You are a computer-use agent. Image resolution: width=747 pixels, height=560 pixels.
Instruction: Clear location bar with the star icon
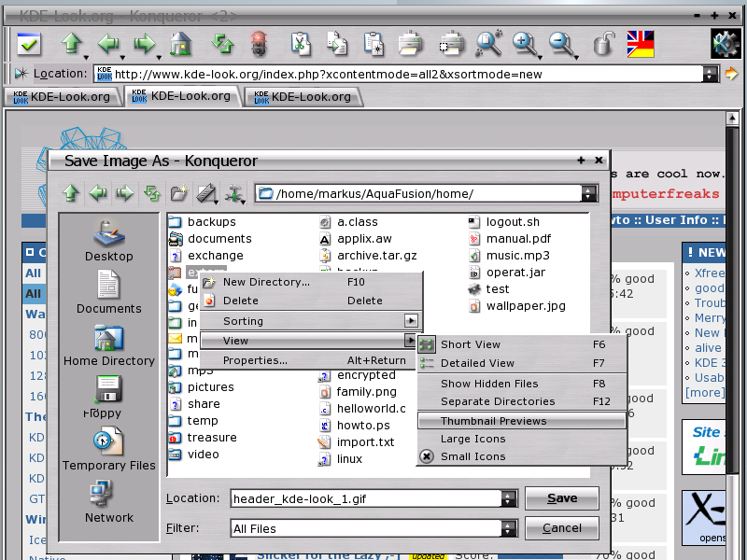pos(21,74)
